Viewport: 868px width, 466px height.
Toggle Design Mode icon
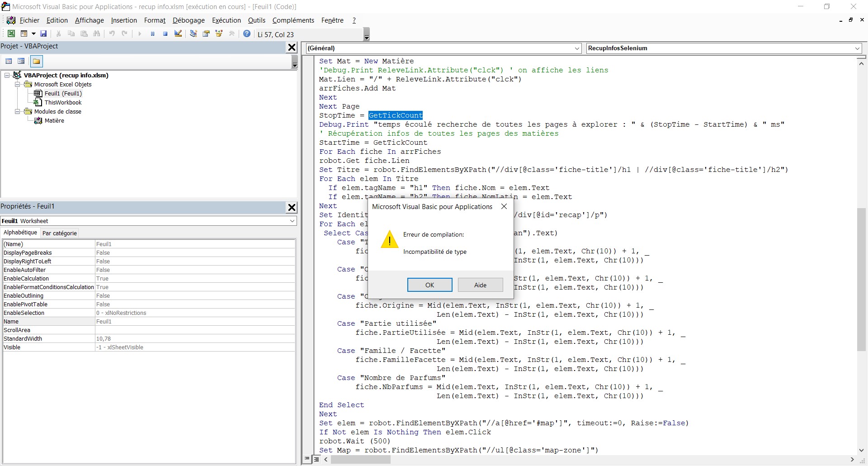point(178,34)
